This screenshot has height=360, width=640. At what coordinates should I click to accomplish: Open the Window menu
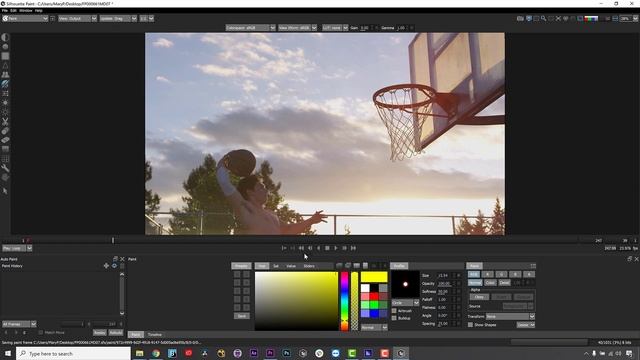click(x=26, y=10)
